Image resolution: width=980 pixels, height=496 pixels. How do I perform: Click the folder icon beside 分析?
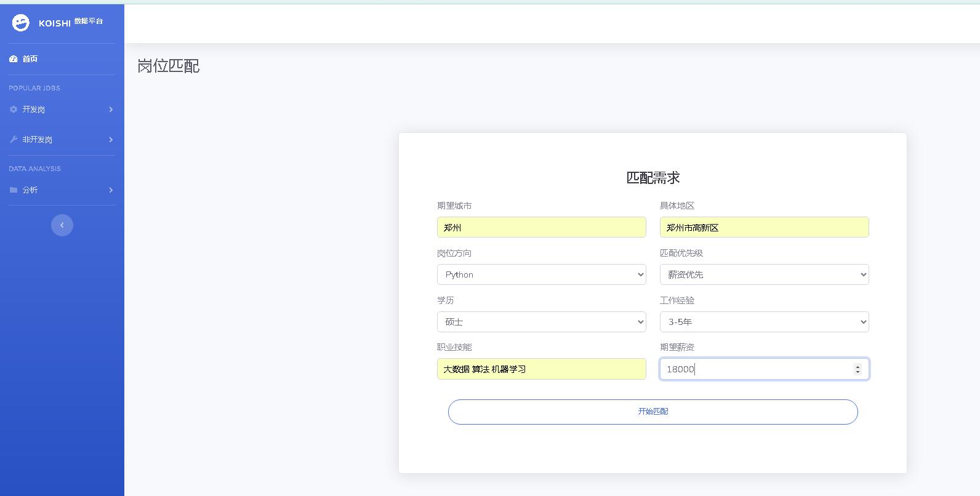14,190
